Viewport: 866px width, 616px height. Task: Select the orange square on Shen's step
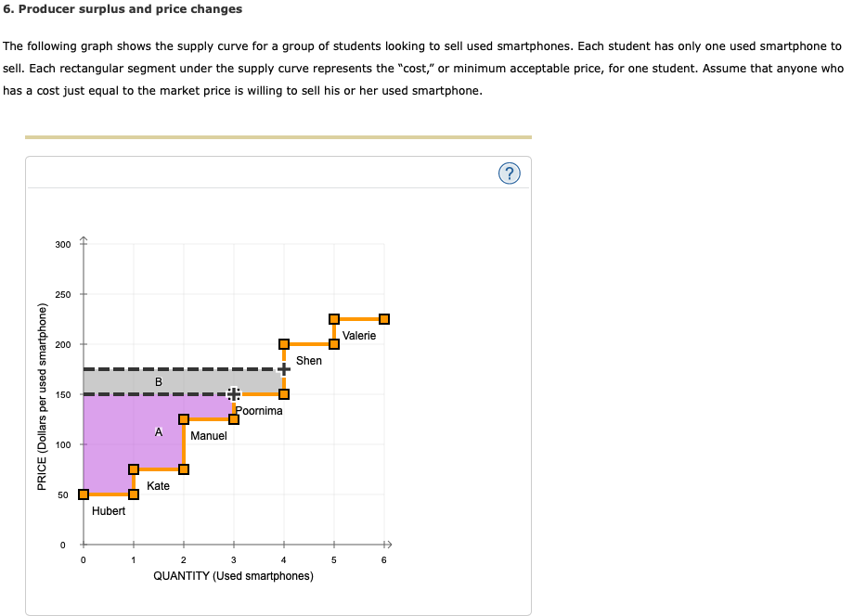point(283,343)
